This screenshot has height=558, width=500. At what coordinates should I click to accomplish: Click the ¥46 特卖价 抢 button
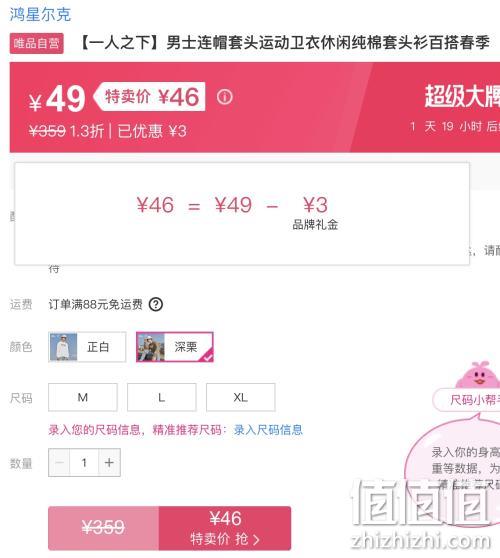pyautogui.click(x=225, y=528)
